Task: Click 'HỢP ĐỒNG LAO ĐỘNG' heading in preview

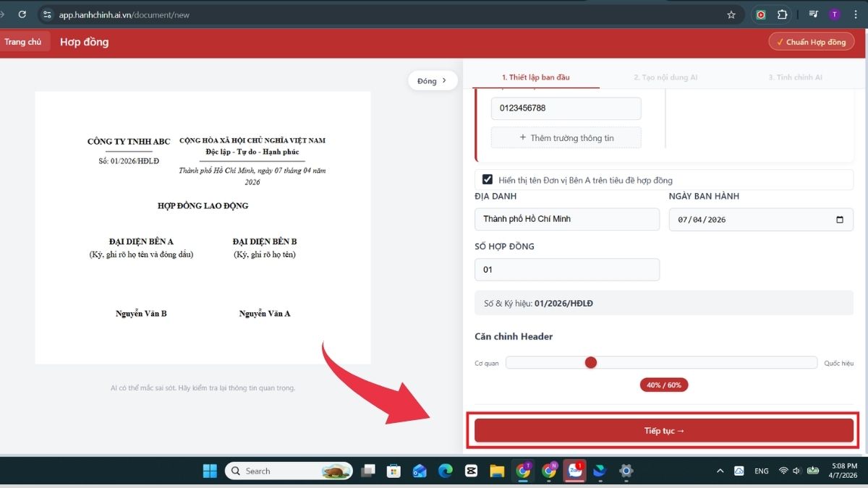Action: 203,206
